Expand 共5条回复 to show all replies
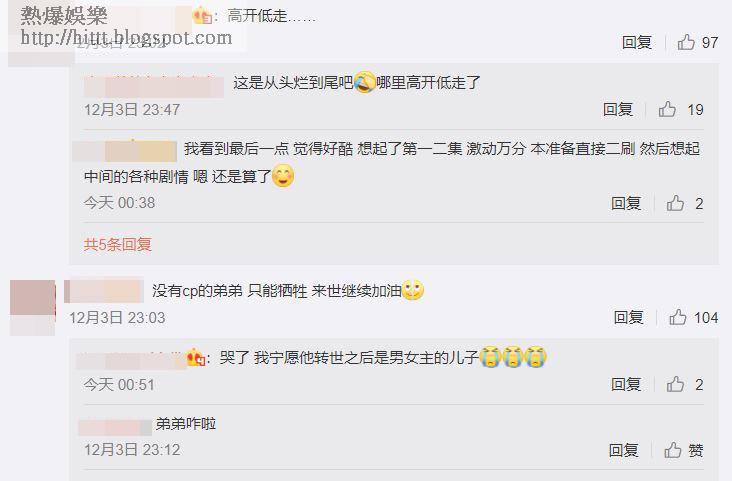Viewport: 732px width, 481px height. [x=118, y=244]
